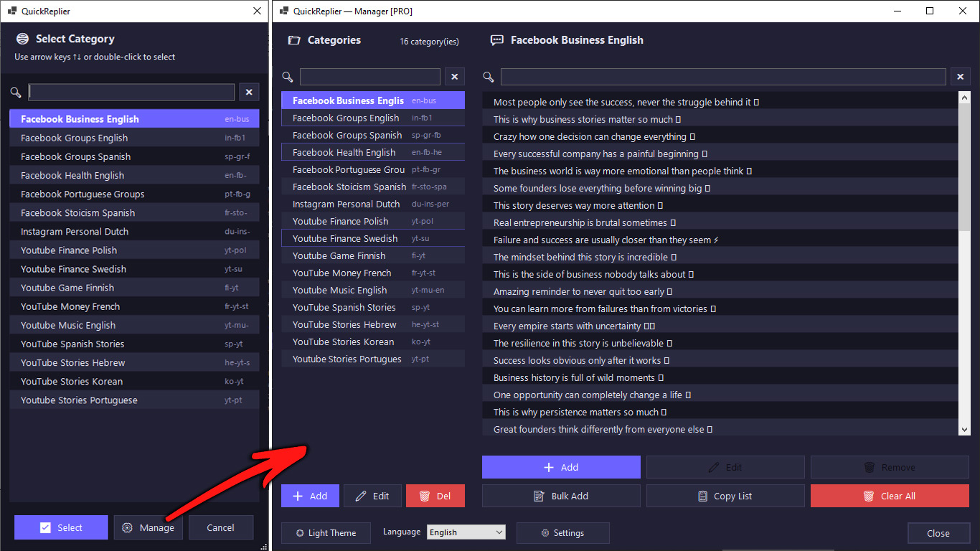The image size is (980, 551).
Task: Select Facebook Groups English in Select Category list
Action: pos(134,138)
